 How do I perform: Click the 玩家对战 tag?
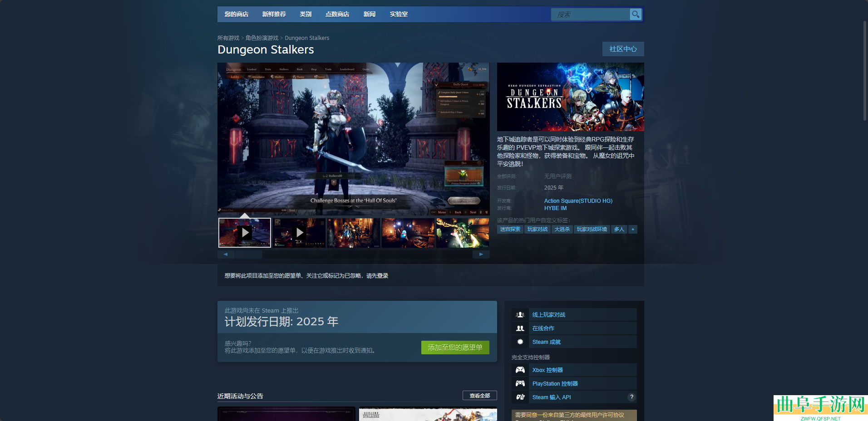(x=538, y=230)
